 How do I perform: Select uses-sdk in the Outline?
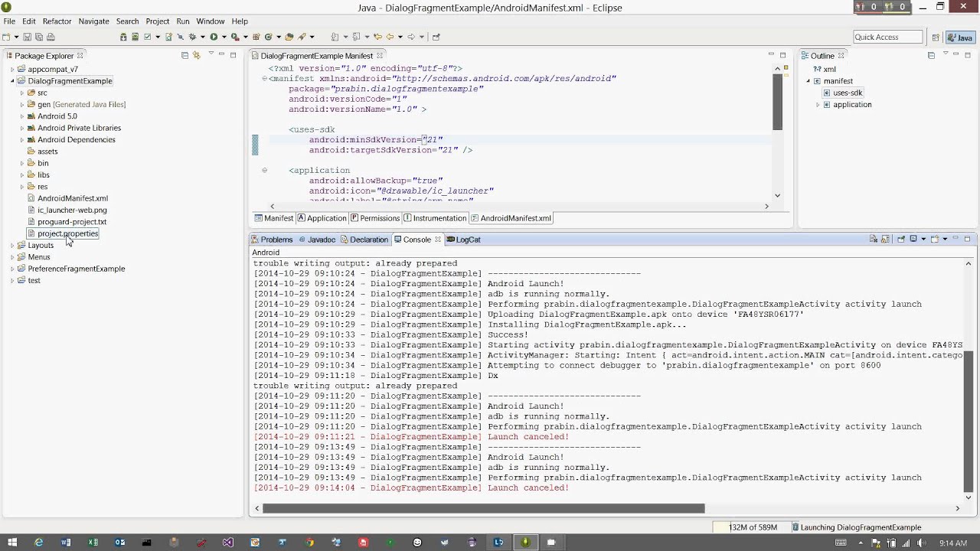pos(842,93)
